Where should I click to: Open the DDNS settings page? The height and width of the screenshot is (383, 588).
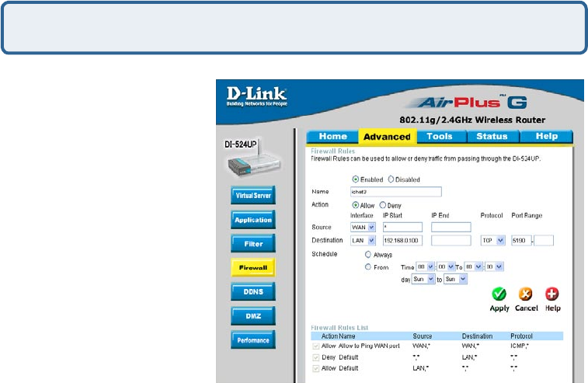(x=253, y=292)
